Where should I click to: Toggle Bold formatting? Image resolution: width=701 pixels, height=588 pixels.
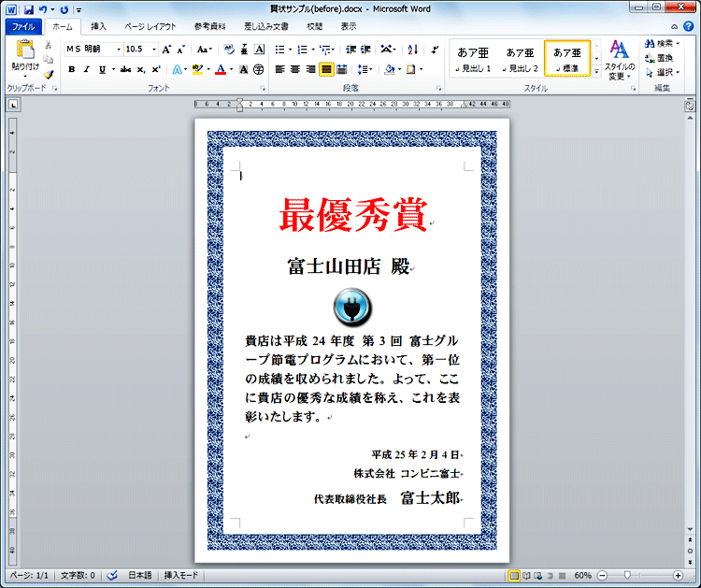pos(72,69)
